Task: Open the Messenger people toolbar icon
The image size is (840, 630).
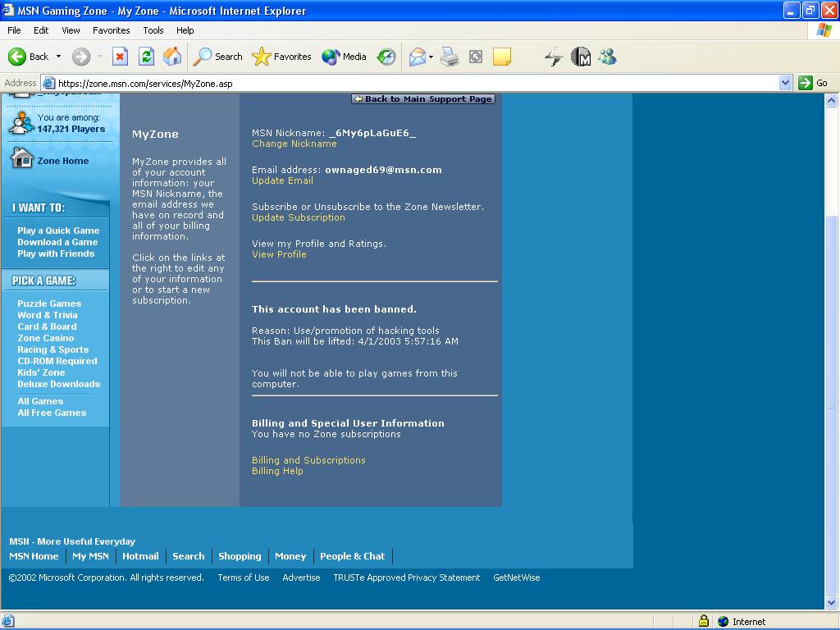Action: [608, 57]
